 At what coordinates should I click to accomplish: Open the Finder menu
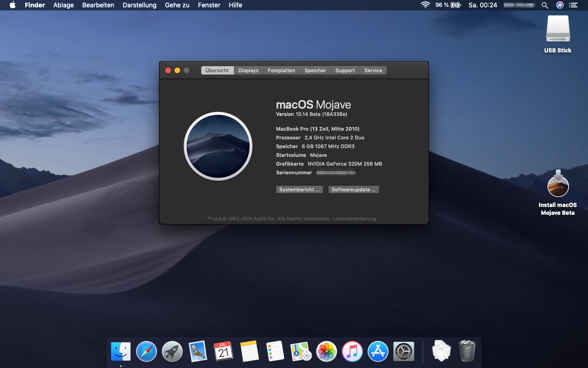(x=35, y=5)
